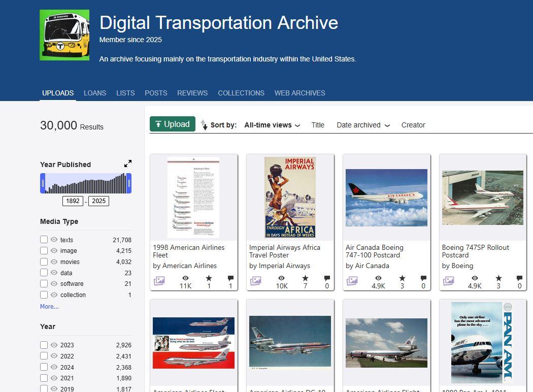
Task: Toggle sort direction arrows icon
Action: click(204, 125)
